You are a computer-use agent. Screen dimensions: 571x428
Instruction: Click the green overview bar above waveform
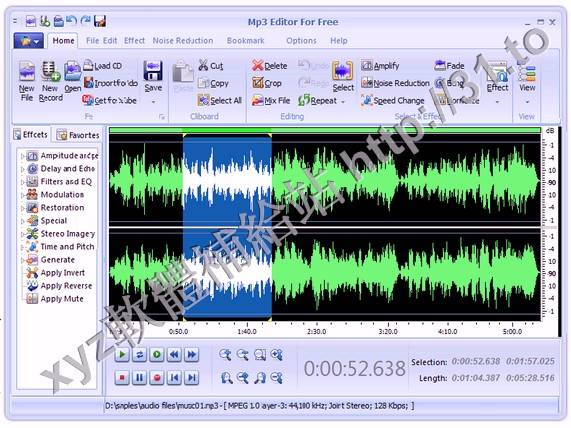coord(325,130)
